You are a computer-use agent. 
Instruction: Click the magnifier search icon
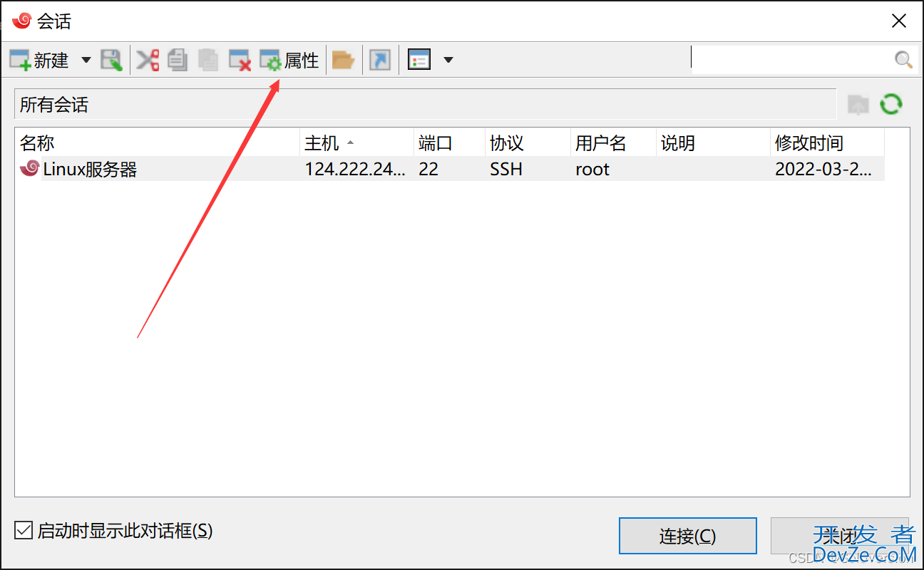(903, 61)
